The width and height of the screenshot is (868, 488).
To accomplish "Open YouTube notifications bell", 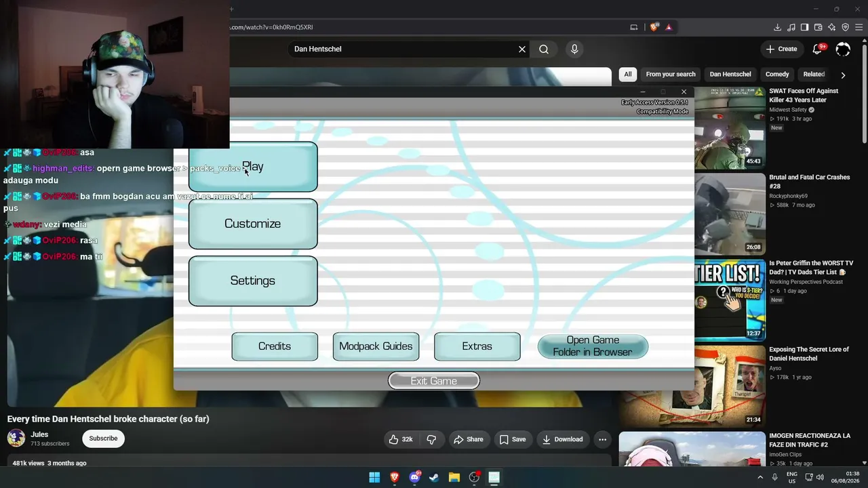I will point(818,49).
